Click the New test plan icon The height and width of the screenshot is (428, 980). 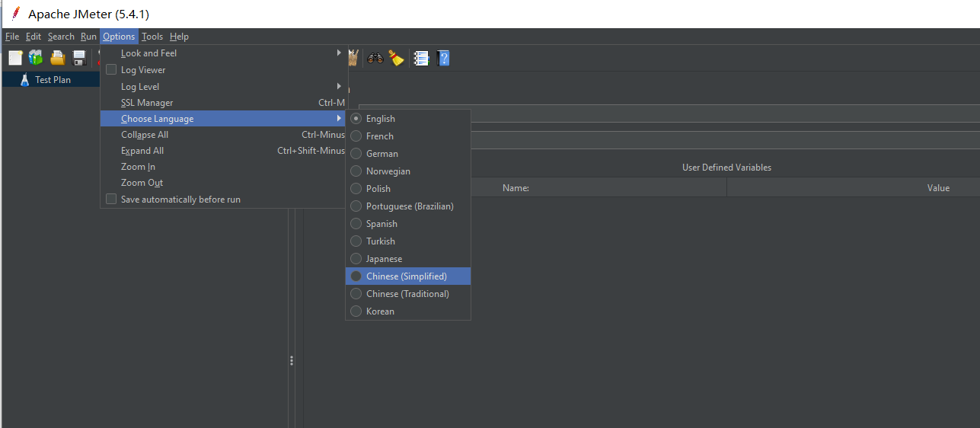coord(15,58)
